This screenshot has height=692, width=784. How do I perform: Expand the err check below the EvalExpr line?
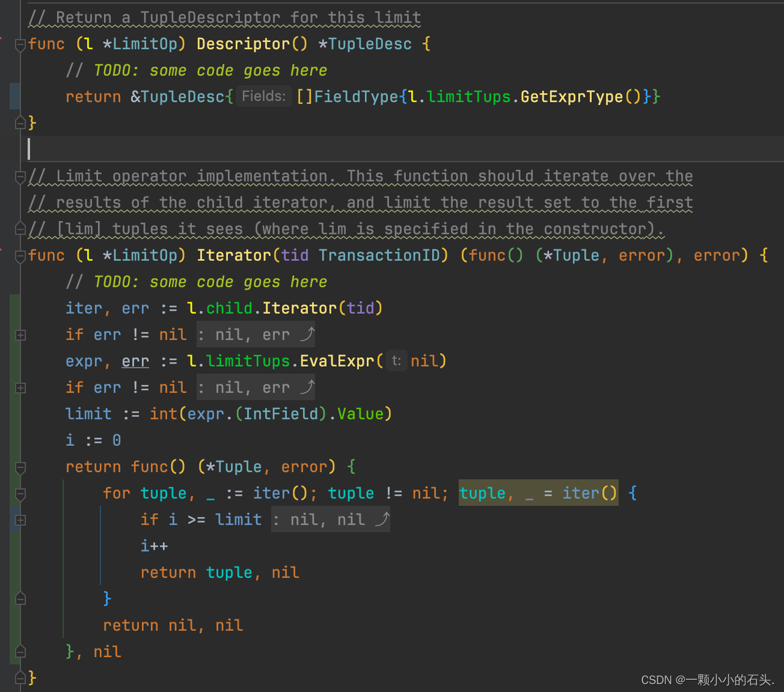pos(20,388)
